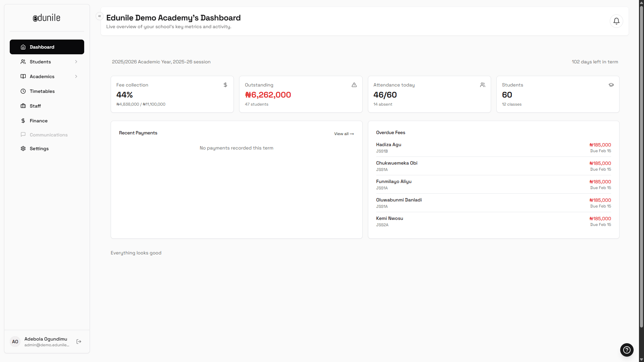Select Finance in the sidebar
The height and width of the screenshot is (362, 644).
[x=38, y=120]
